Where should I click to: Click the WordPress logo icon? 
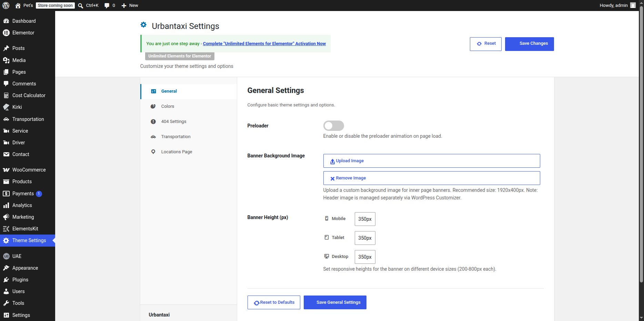click(x=6, y=6)
